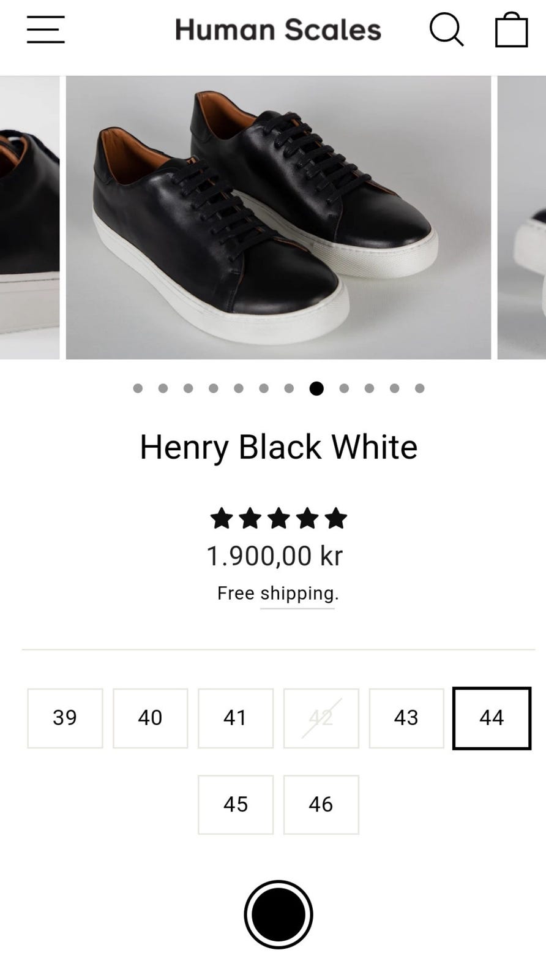Choose shoe size 45
This screenshot has width=546, height=980.
(236, 804)
